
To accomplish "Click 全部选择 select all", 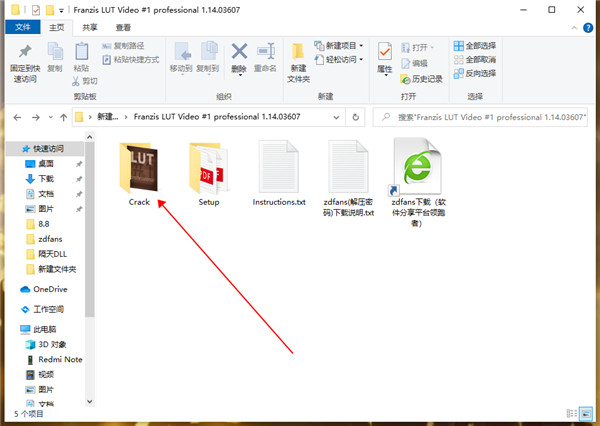I will 475,46.
